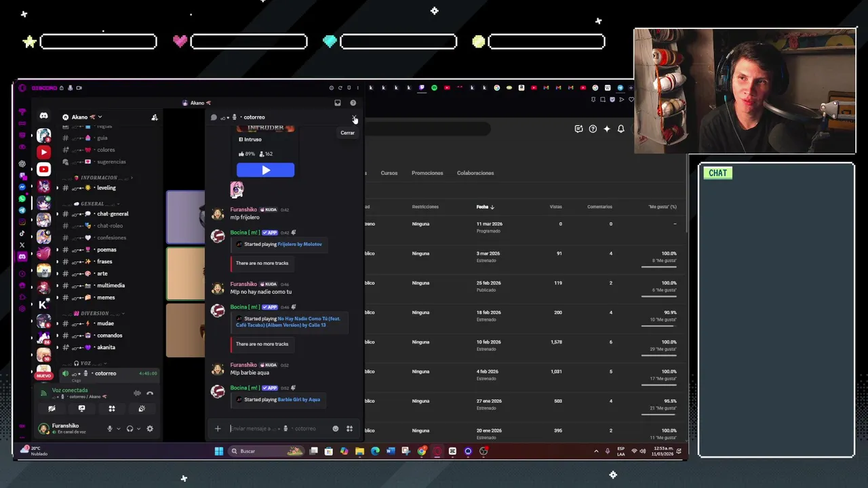Screen dimensions: 868x488
Task: Click the taskbar Buscar search box
Action: [x=266, y=451]
